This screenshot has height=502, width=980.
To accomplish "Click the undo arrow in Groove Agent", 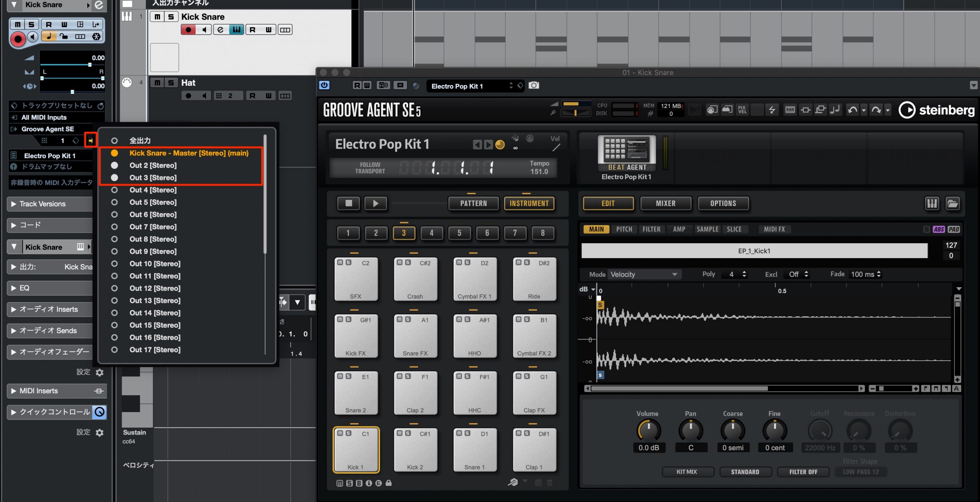I will point(853,110).
